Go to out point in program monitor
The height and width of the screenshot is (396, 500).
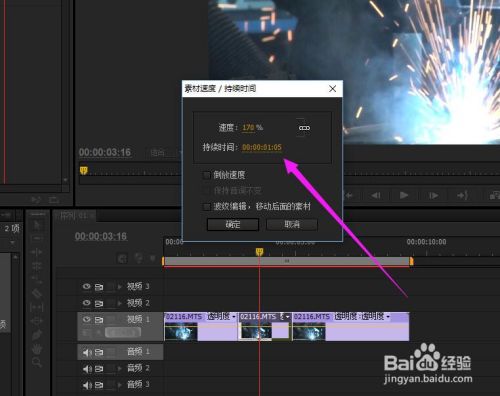point(463,195)
